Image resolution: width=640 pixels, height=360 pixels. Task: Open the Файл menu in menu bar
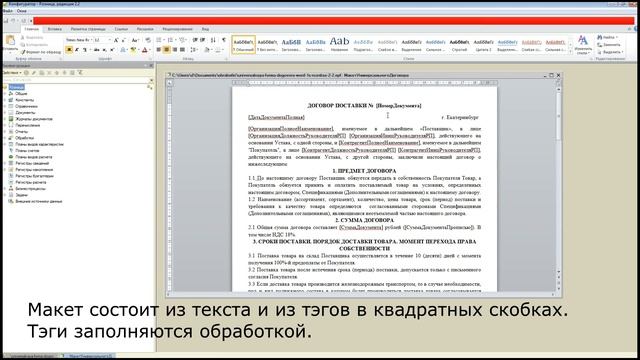pos(8,11)
